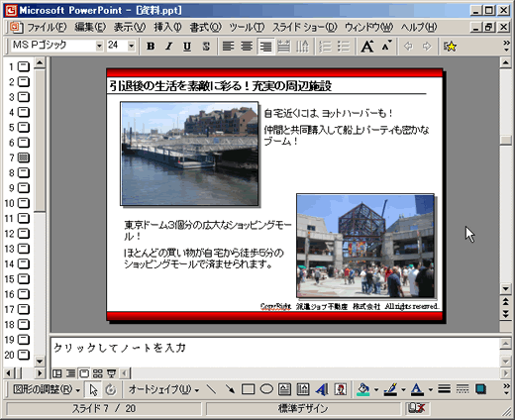The image size is (515, 420).
Task: Select the Oval drawing tool
Action: (266, 389)
